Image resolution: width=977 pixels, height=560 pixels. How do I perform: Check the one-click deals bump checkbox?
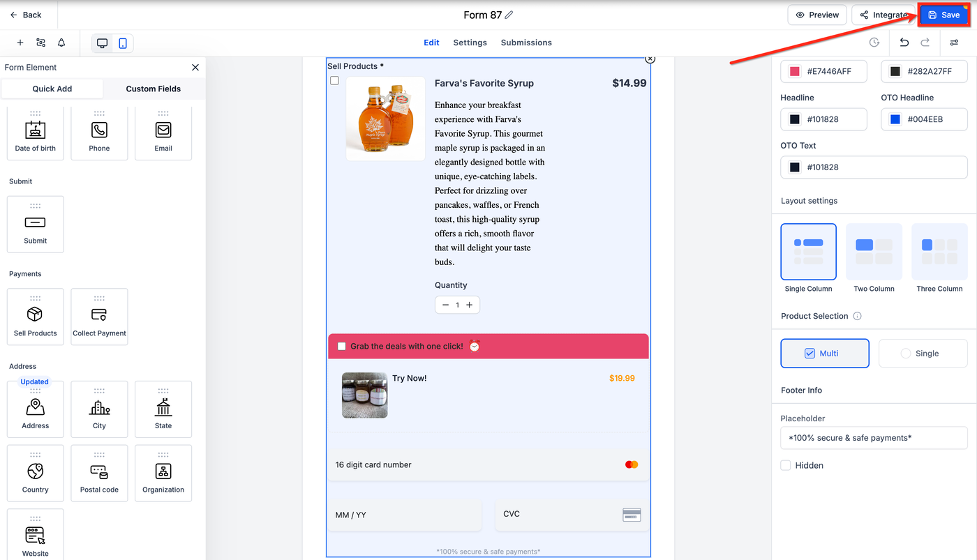342,346
